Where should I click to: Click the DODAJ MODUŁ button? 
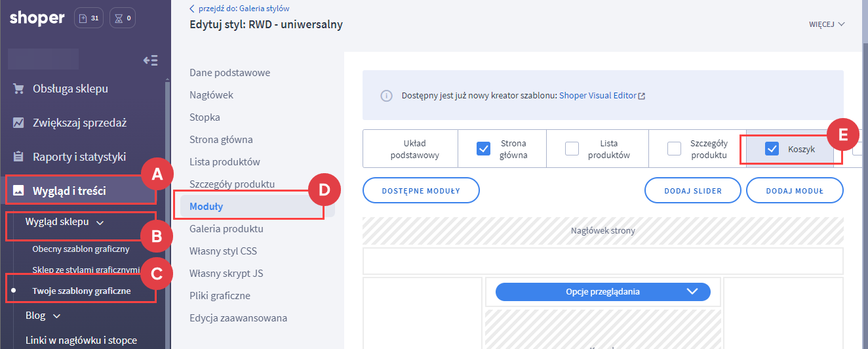click(x=795, y=190)
